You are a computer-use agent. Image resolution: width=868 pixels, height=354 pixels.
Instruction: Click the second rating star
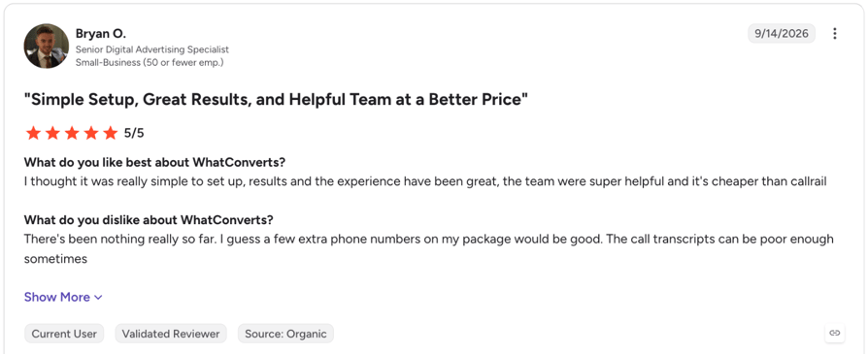pyautogui.click(x=52, y=133)
